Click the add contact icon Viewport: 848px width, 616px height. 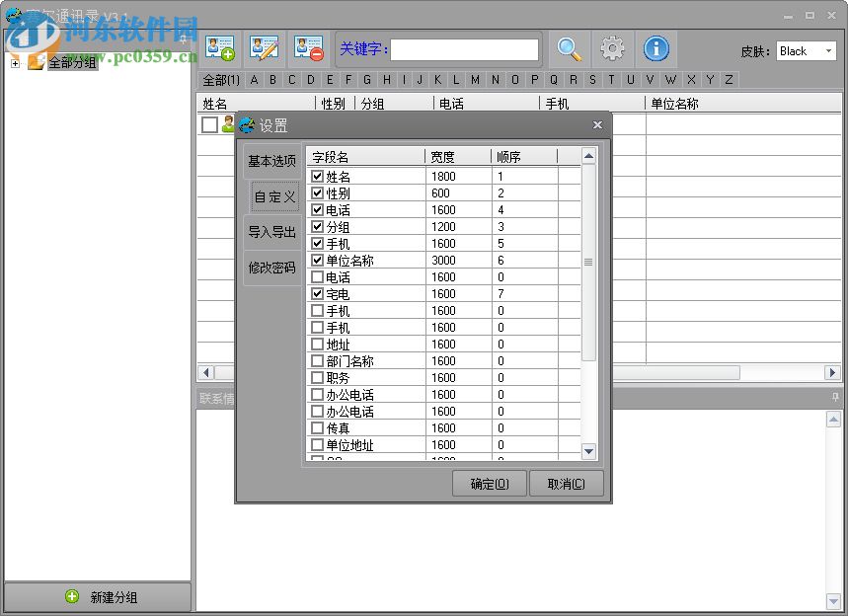219,47
